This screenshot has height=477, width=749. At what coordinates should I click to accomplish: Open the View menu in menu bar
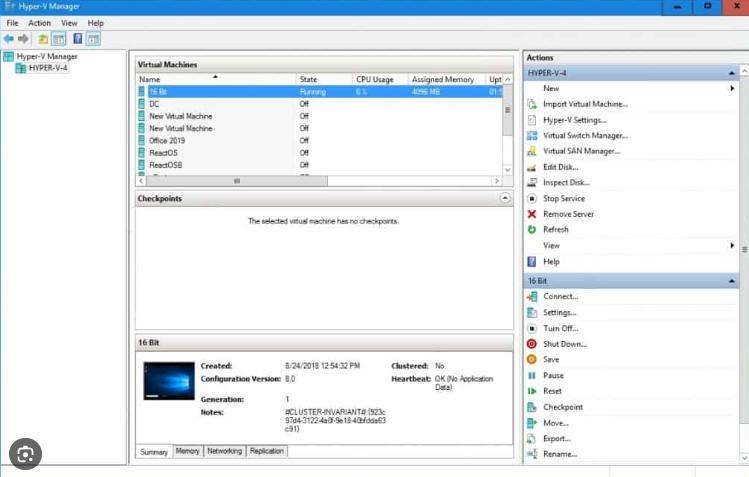(x=69, y=23)
